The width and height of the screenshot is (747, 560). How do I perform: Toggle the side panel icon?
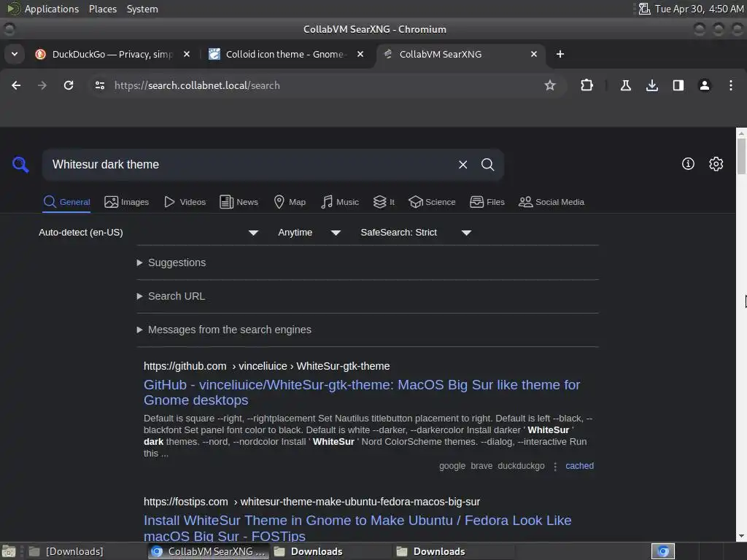[x=678, y=85]
